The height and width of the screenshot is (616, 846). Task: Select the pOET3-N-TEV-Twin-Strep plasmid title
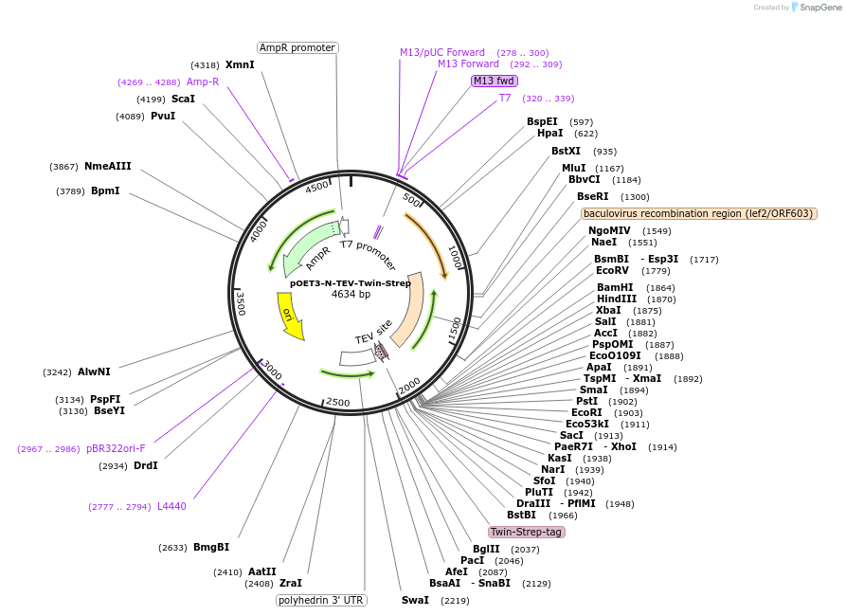350,281
